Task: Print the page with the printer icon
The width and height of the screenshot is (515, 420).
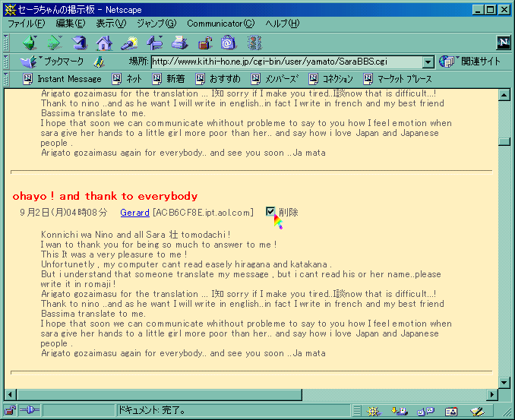Action: [180, 43]
